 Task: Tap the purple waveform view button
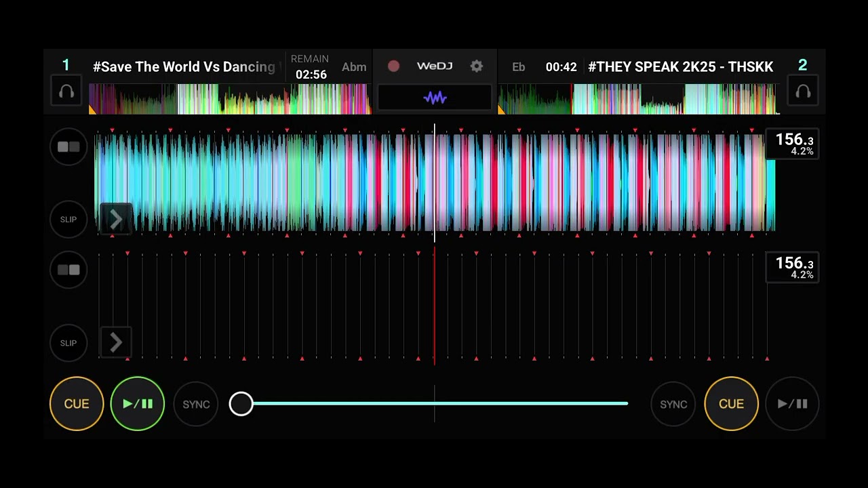(x=435, y=98)
